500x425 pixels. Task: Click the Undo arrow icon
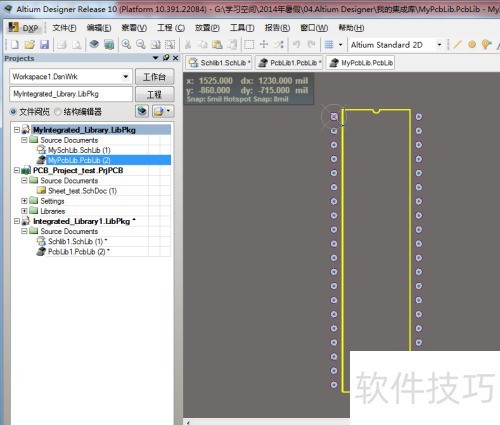296,44
